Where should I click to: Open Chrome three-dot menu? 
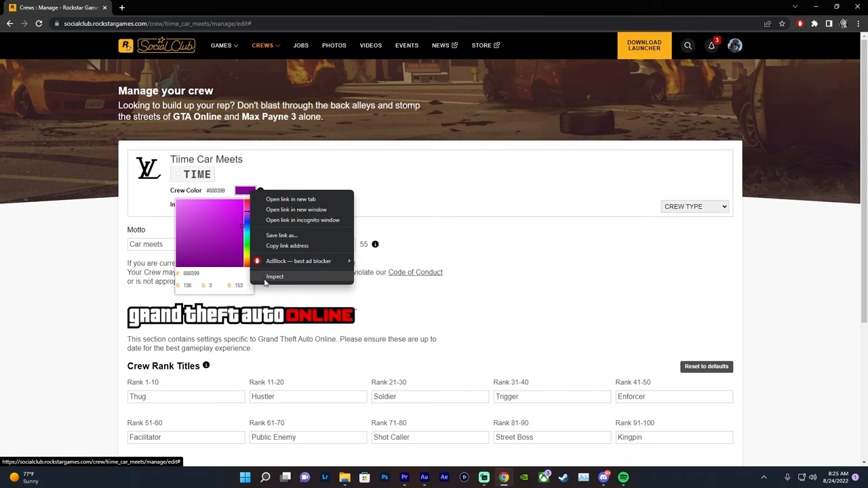click(x=858, y=24)
